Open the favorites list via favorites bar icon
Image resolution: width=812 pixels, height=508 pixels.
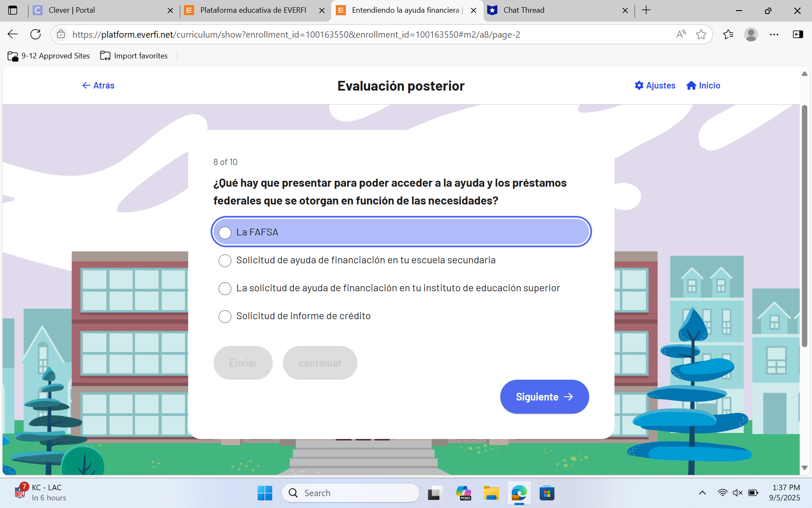point(728,34)
